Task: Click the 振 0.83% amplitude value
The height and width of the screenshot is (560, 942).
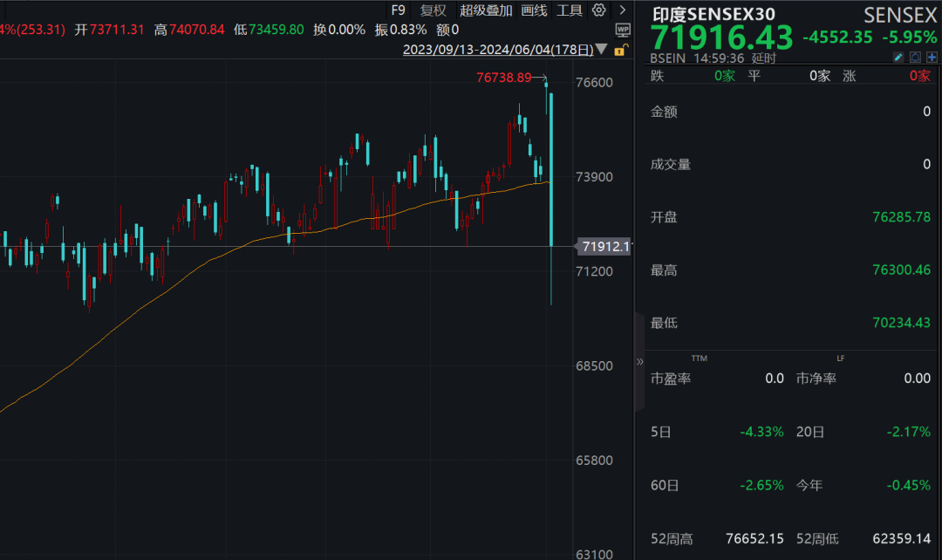Action: tap(400, 30)
